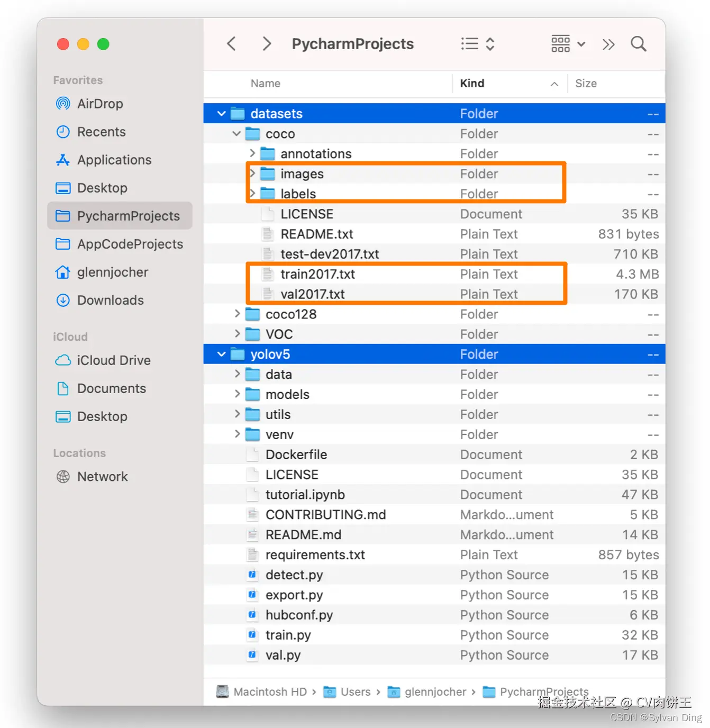Expand the data folder
This screenshot has width=710, height=728.
(x=237, y=374)
